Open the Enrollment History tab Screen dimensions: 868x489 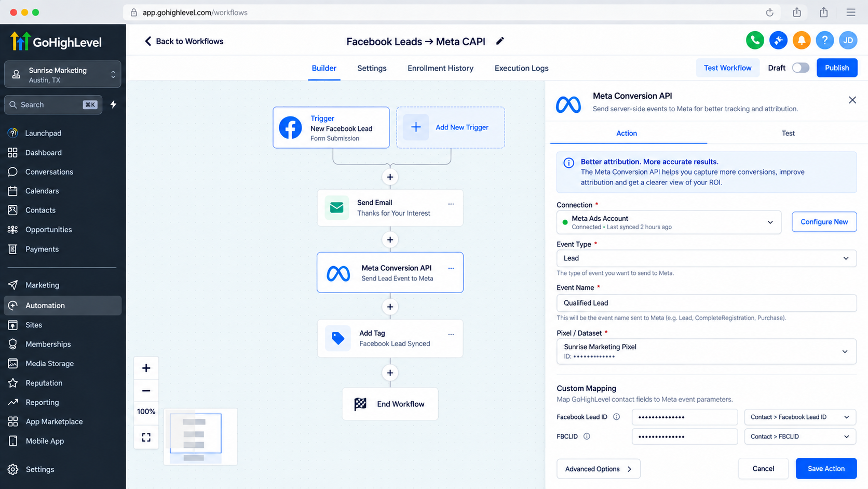point(440,68)
